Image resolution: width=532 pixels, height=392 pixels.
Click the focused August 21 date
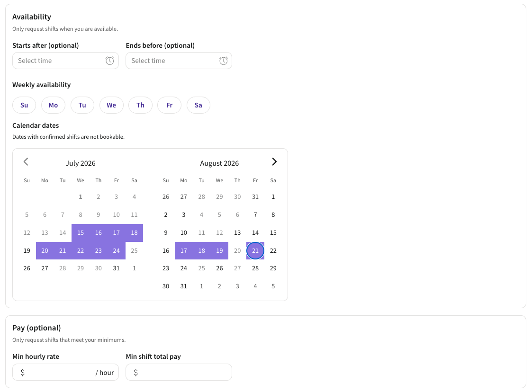pos(255,250)
